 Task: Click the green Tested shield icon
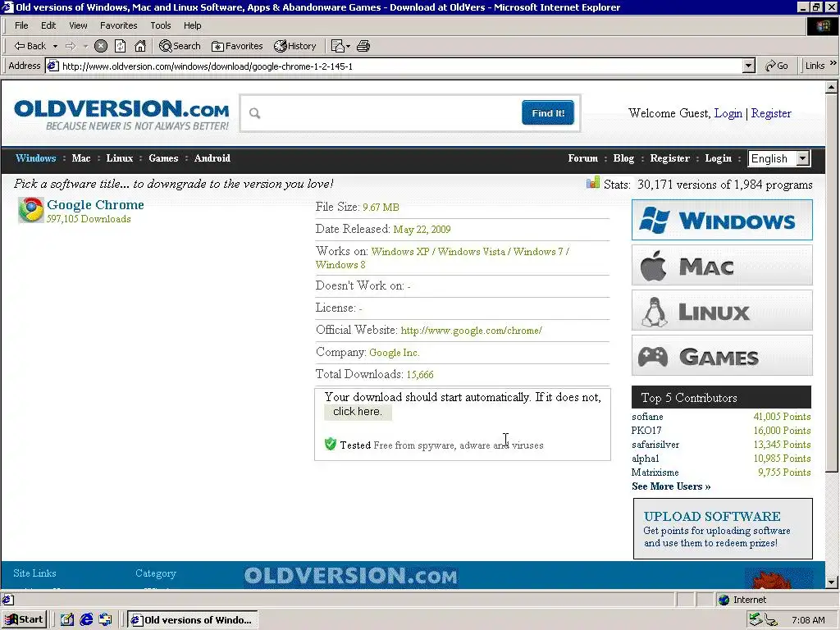[331, 444]
